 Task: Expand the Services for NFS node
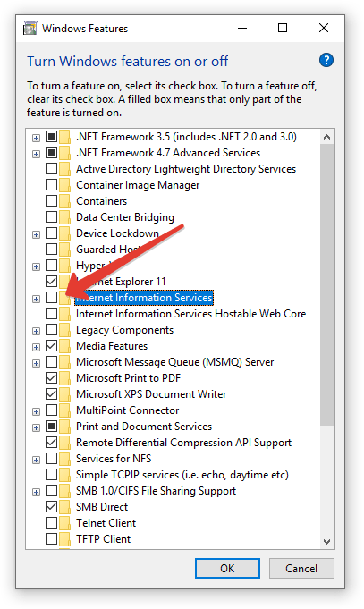(x=36, y=460)
